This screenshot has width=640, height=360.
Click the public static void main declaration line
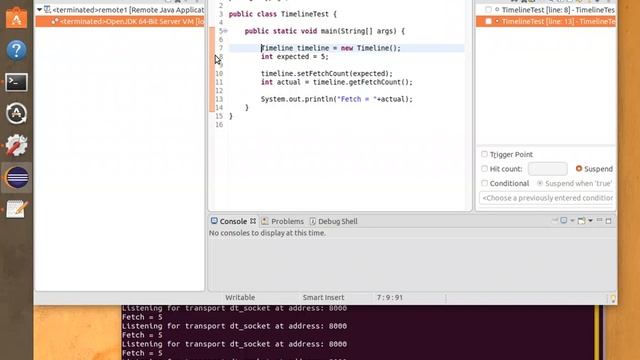[324, 31]
